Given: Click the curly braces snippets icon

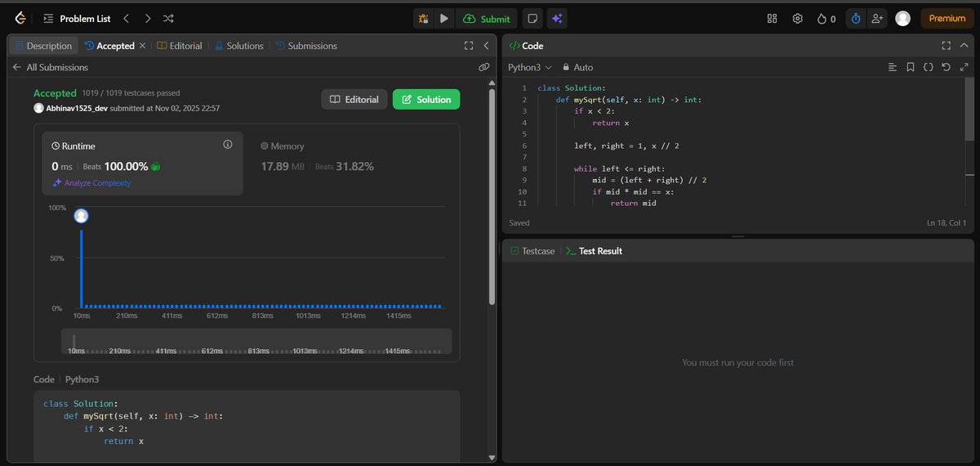Looking at the screenshot, I should tap(929, 67).
